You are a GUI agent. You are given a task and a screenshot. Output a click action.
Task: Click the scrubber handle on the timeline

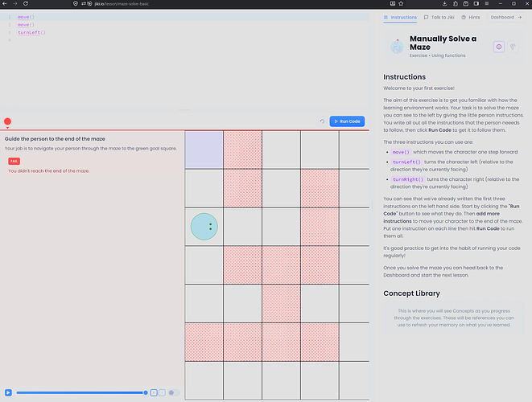point(146,392)
